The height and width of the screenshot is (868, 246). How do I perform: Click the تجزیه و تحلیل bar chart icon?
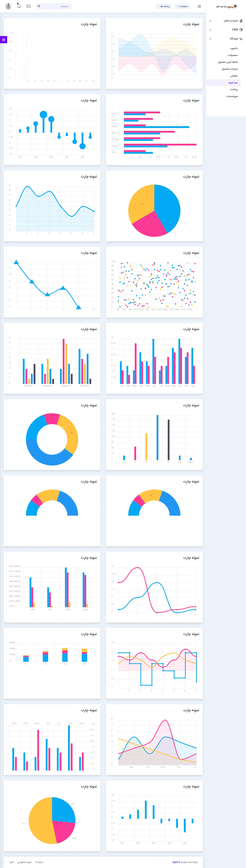(241, 21)
